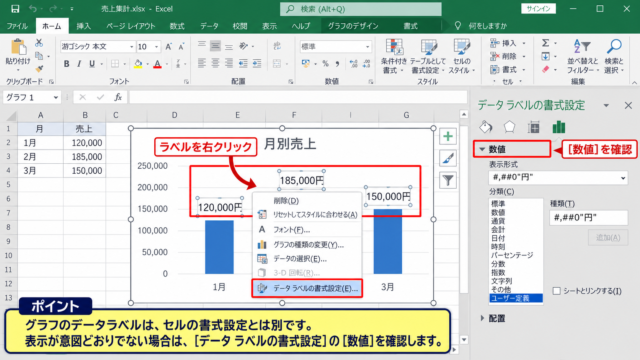Click the サインイン button
The image size is (640, 360).
(x=538, y=9)
